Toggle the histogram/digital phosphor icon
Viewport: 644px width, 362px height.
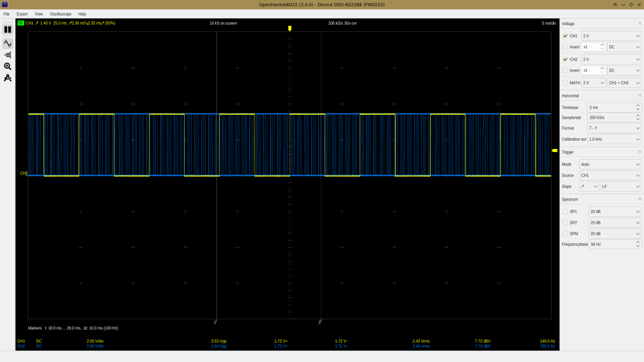coord(8,55)
